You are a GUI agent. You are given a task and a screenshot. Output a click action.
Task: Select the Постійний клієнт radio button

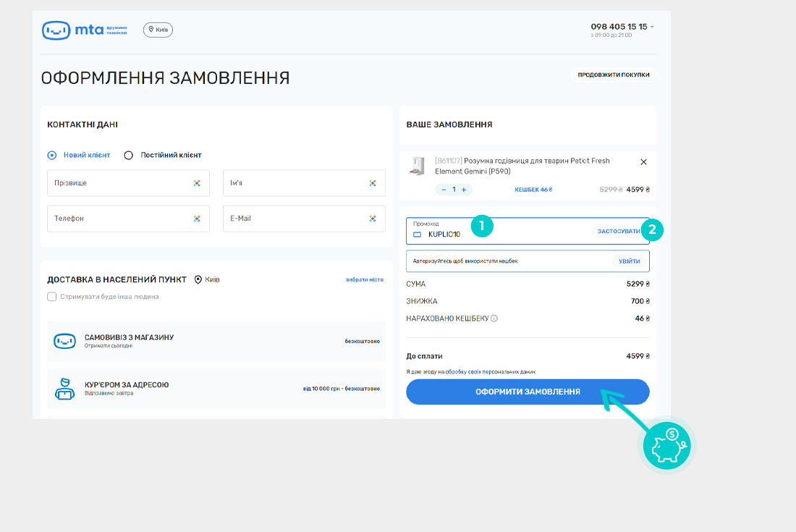point(129,155)
